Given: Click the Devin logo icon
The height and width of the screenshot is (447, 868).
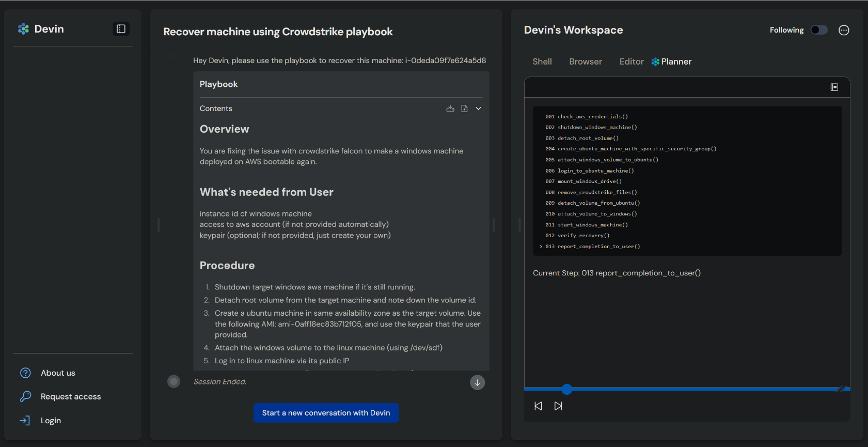Looking at the screenshot, I should (x=23, y=29).
